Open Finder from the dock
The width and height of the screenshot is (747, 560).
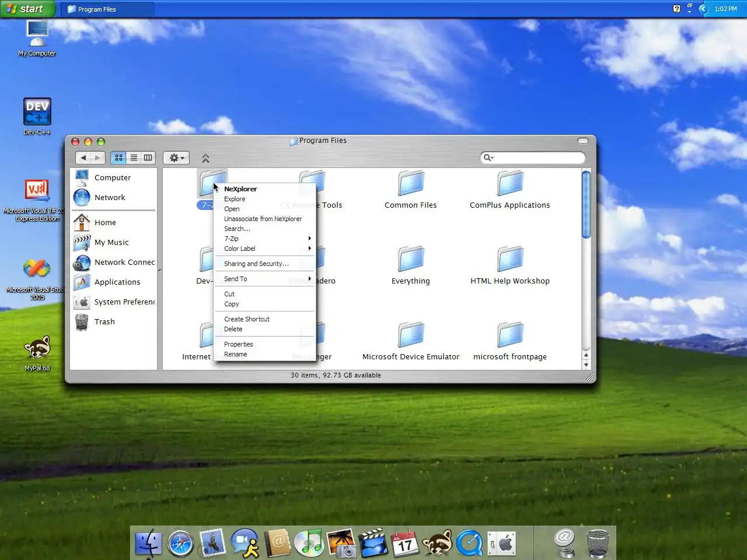point(148,543)
